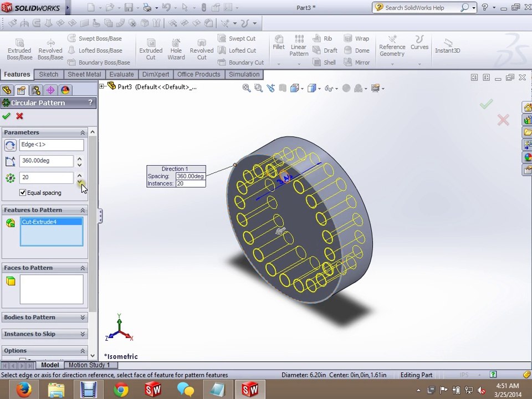Viewport: 532px width, 399px height.
Task: Click the Zoom to Fit icon
Action: (247, 88)
